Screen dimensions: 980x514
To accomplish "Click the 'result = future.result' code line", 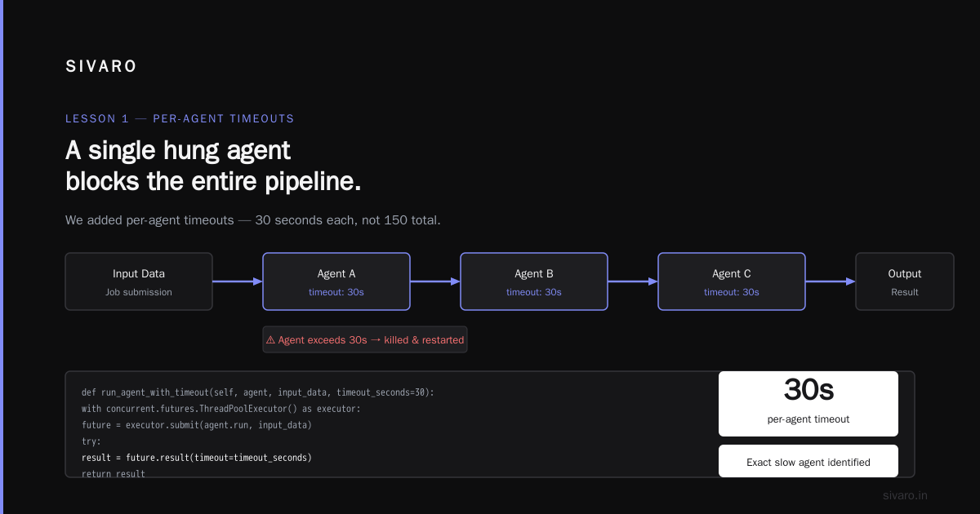I will pos(197,458).
